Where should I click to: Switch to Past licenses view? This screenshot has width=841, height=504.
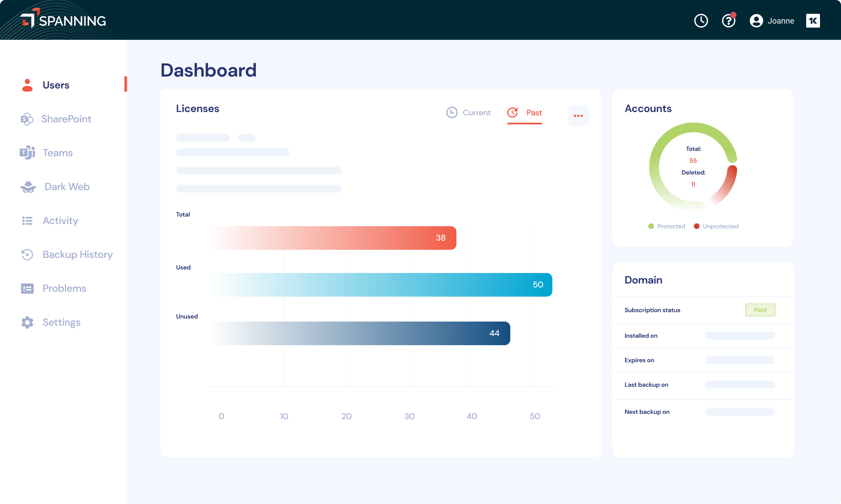coord(525,113)
